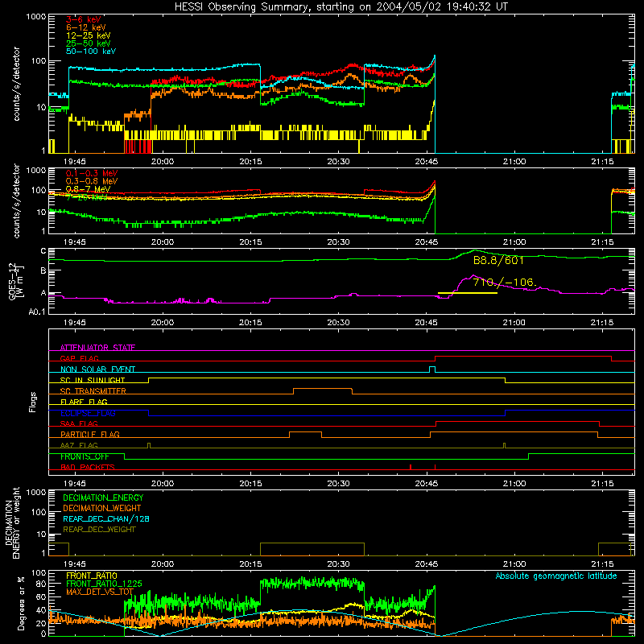The width and height of the screenshot is (644, 644).
Task: Select the GAP_FLAG label
Action: [79, 358]
